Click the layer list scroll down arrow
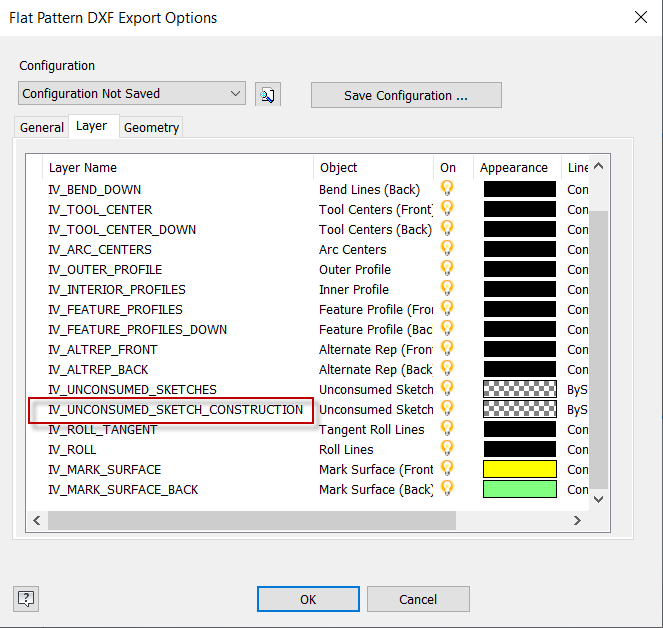 (598, 499)
